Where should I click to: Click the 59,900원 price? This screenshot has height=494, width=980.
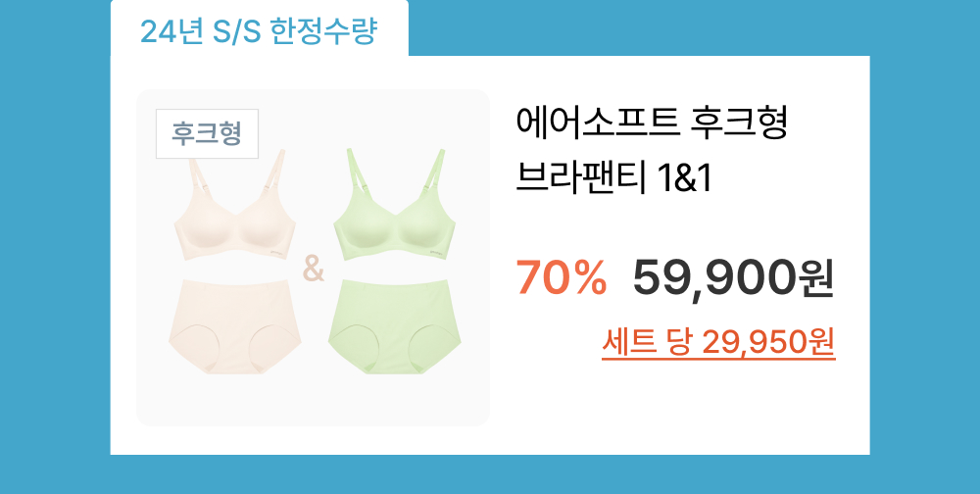click(733, 279)
